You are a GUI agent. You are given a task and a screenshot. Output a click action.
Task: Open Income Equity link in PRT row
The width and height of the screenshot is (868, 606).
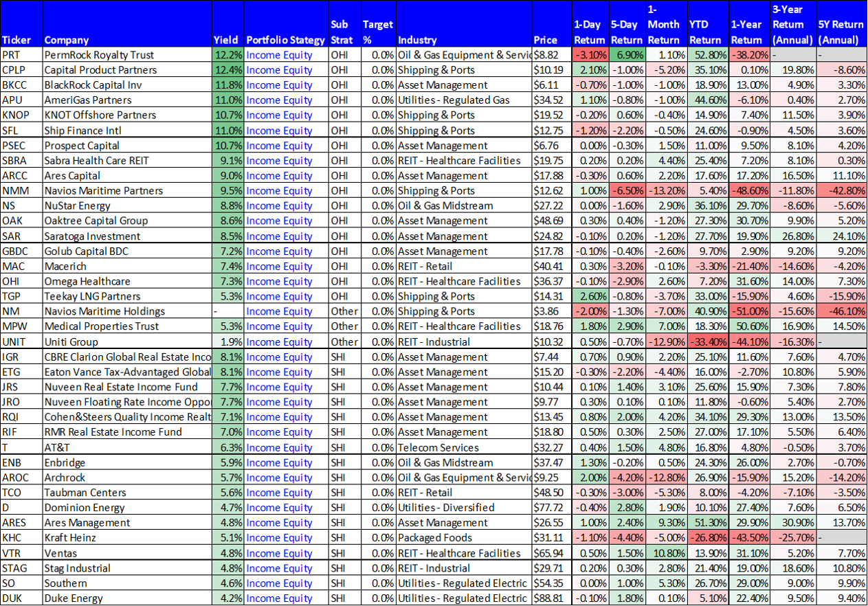click(x=279, y=55)
